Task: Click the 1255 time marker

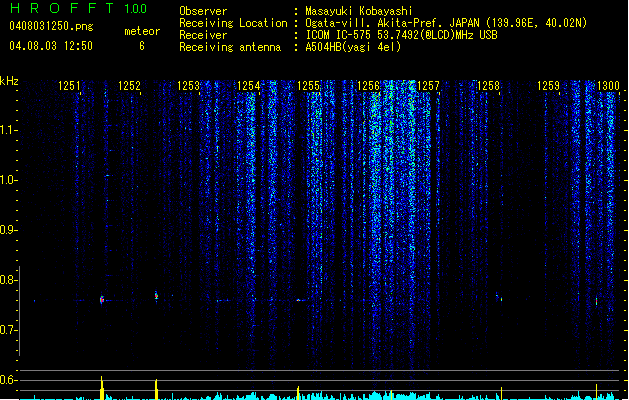Action: pyautogui.click(x=308, y=85)
